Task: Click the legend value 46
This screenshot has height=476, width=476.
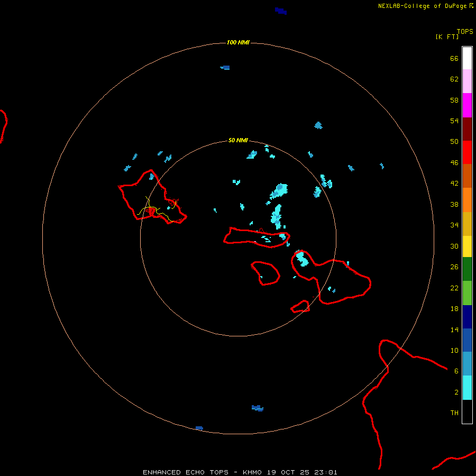Action: 454,162
